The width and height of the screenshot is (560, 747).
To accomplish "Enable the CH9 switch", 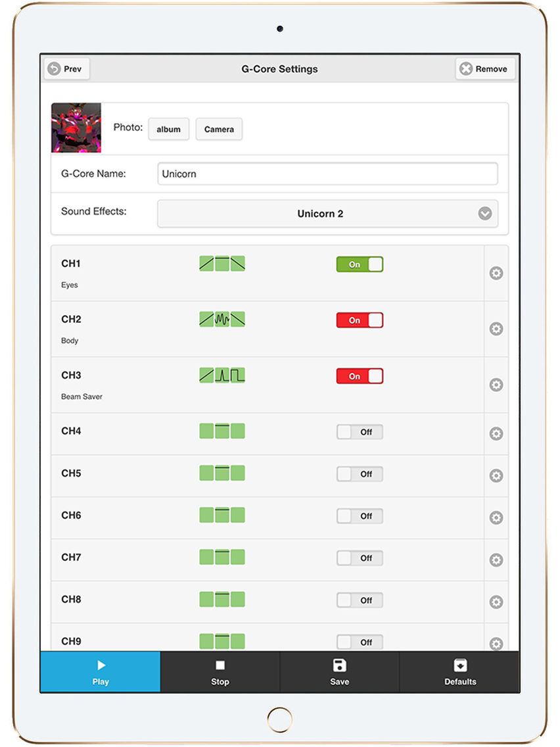I will pos(360,642).
